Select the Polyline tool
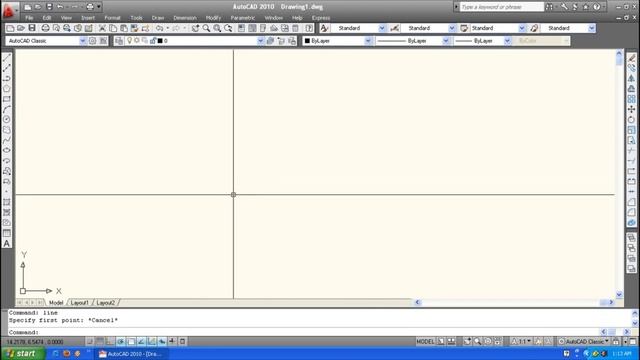The height and width of the screenshot is (360, 640). tap(7, 78)
